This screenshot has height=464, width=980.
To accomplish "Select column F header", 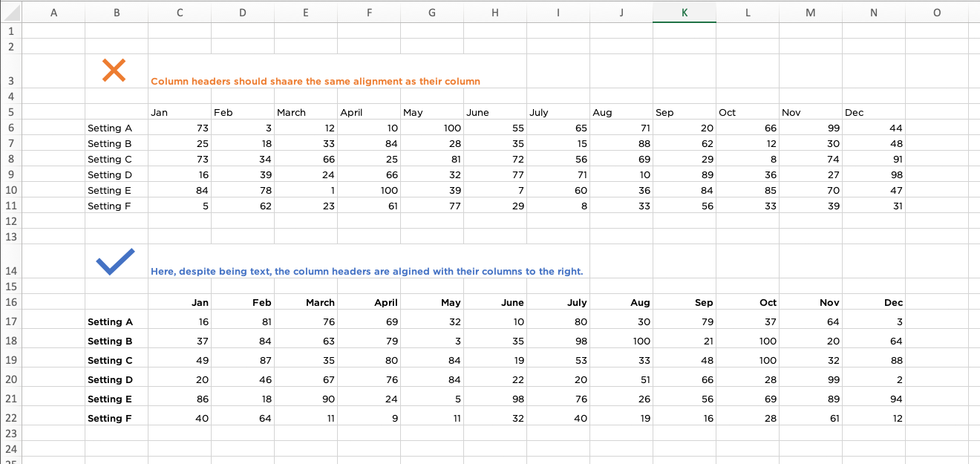I will point(369,12).
